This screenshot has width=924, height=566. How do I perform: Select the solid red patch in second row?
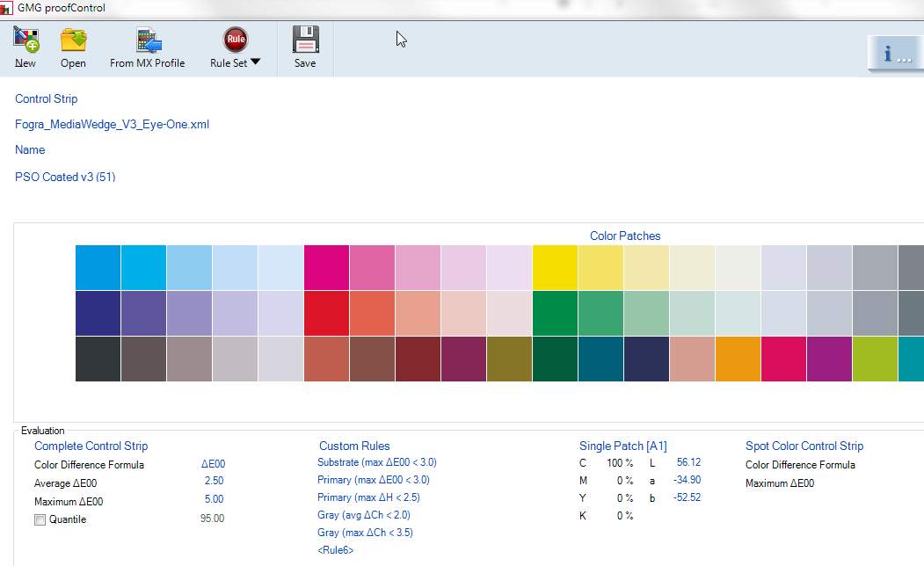click(326, 314)
